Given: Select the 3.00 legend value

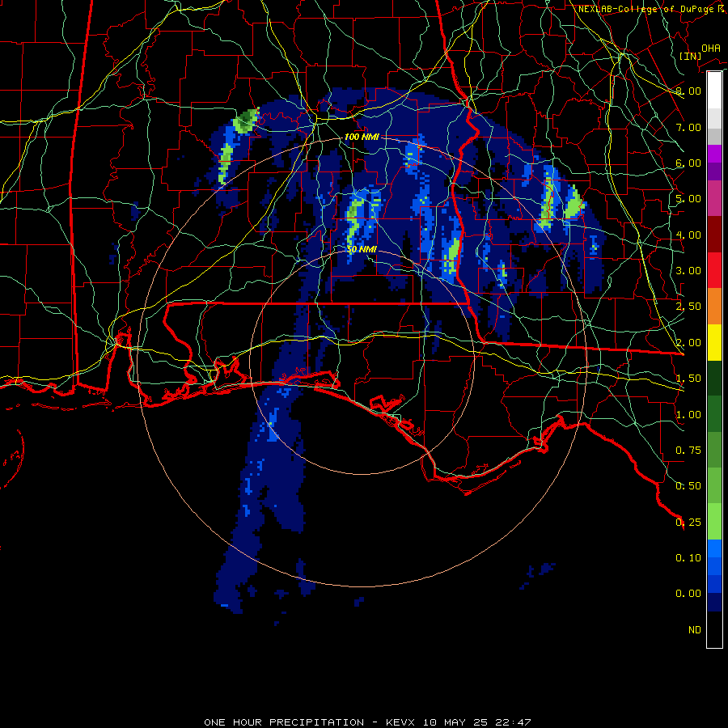Looking at the screenshot, I should 688,271.
